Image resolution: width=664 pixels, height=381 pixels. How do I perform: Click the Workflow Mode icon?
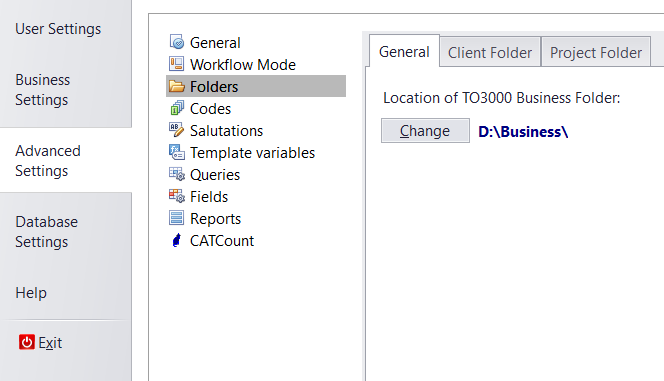point(177,64)
